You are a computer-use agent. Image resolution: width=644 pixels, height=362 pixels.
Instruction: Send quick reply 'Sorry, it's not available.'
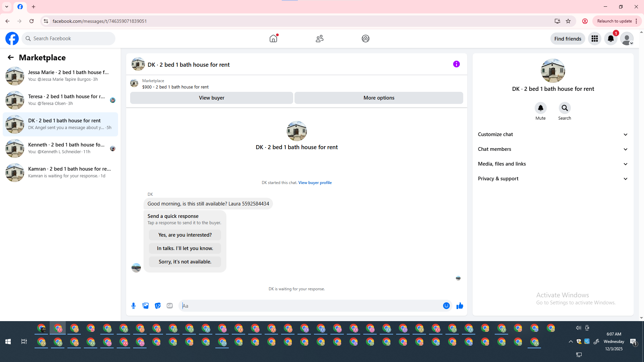(185, 262)
